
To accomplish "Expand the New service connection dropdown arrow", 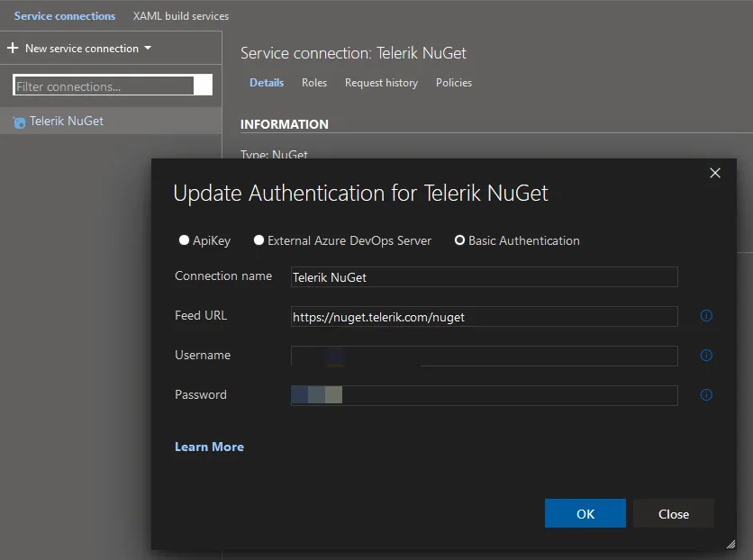I will click(148, 49).
